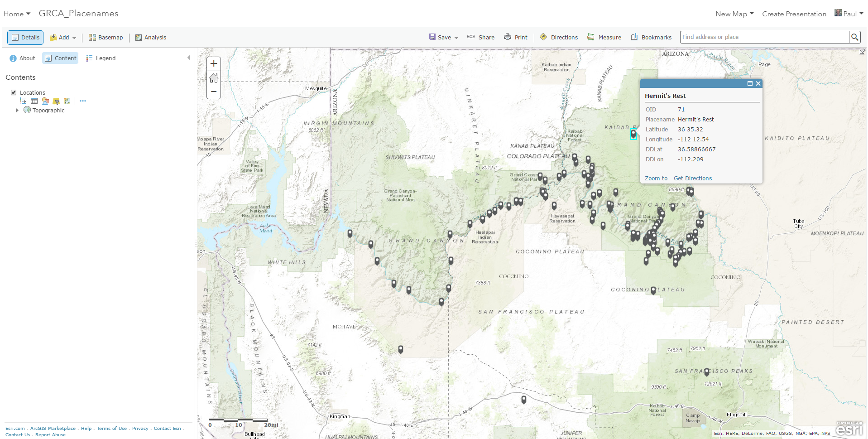Change style of the Locations layer

point(45,101)
